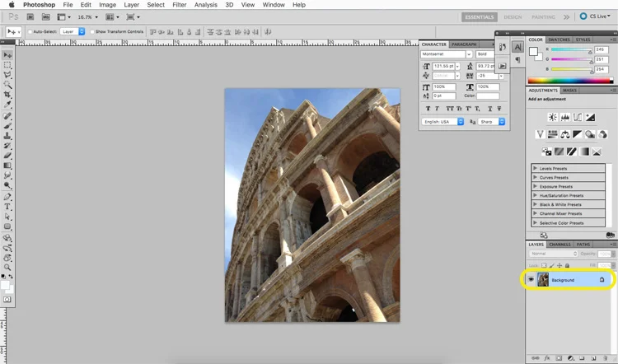
Task: Select the Pen tool
Action: tap(7, 197)
